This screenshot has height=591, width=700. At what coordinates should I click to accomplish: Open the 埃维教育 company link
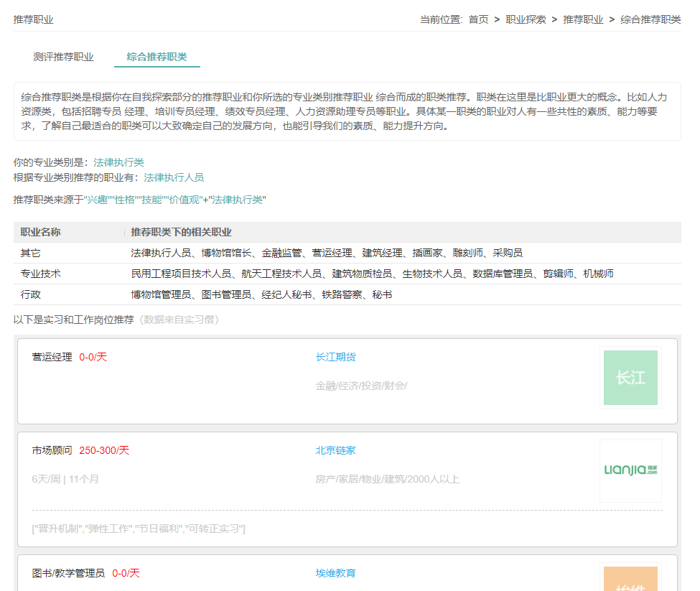pos(335,573)
